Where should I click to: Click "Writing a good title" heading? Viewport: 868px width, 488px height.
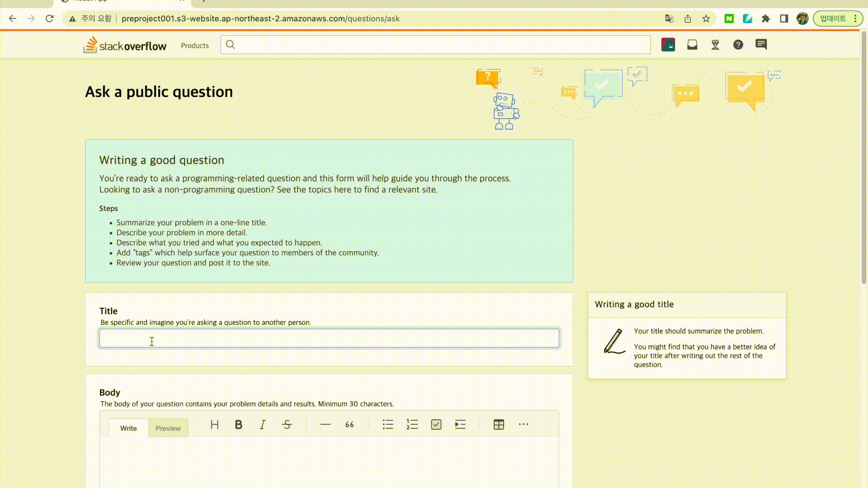tap(634, 304)
